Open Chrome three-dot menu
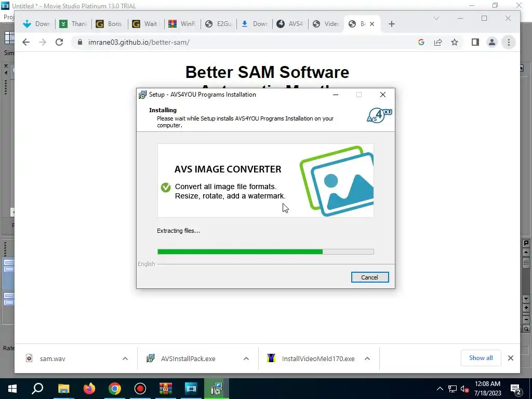Viewport: 532px width, 399px height. point(508,42)
